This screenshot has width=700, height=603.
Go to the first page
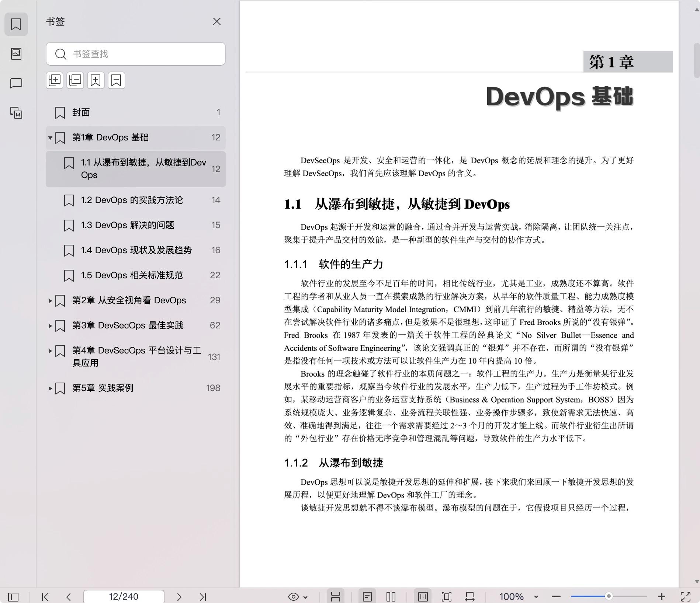click(x=45, y=597)
